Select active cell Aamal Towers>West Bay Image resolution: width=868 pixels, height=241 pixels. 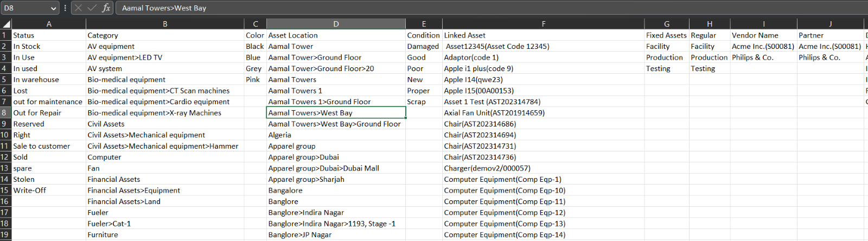click(x=336, y=113)
